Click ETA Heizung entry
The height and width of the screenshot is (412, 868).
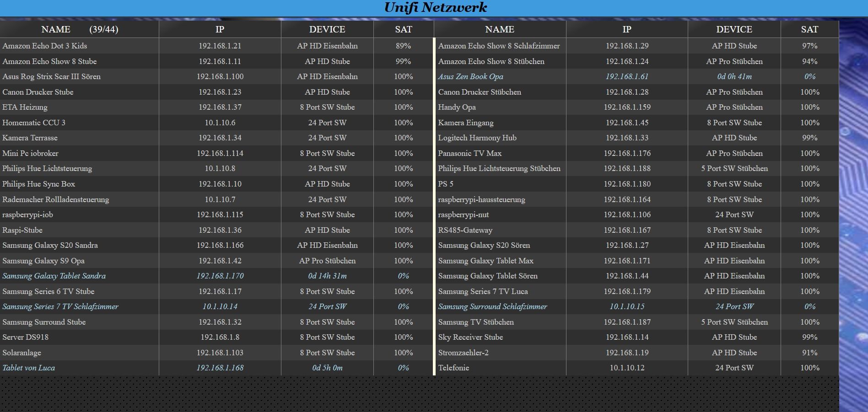pyautogui.click(x=25, y=107)
